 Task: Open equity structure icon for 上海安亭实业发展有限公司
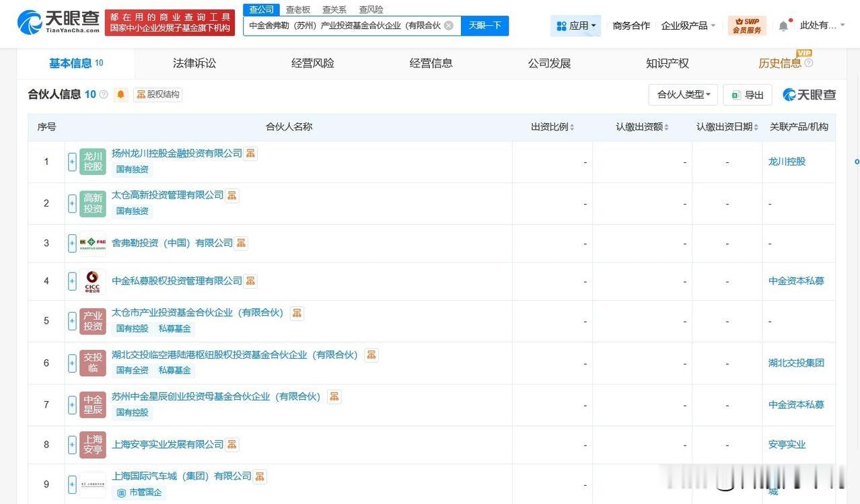click(231, 444)
